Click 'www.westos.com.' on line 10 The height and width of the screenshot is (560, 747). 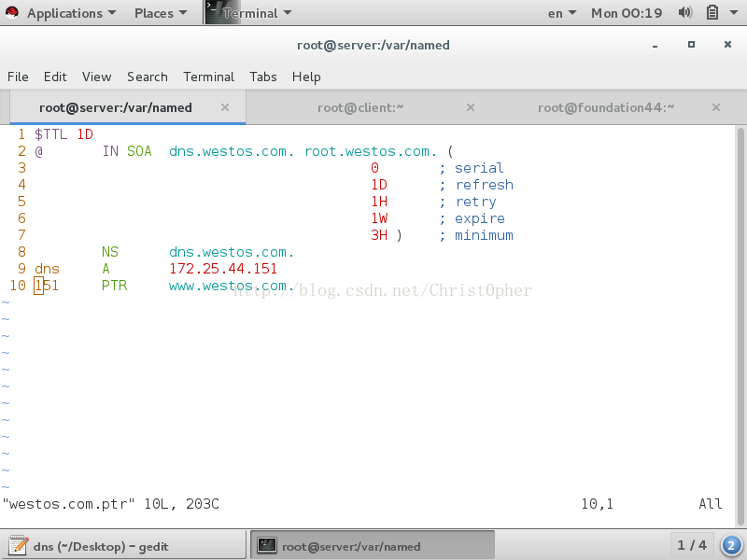click(x=232, y=286)
